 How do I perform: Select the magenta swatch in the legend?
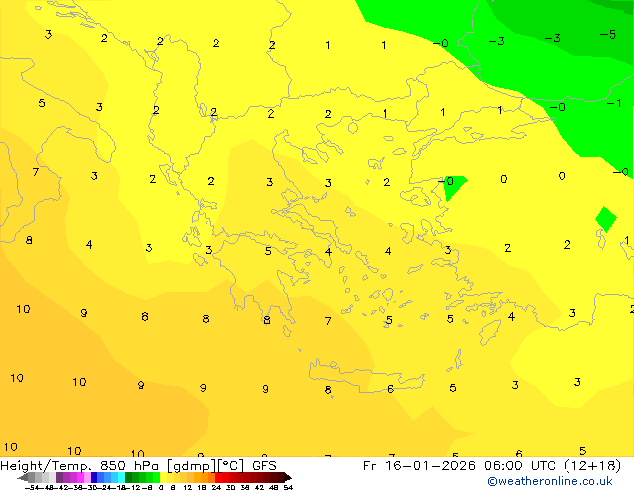[80, 477]
